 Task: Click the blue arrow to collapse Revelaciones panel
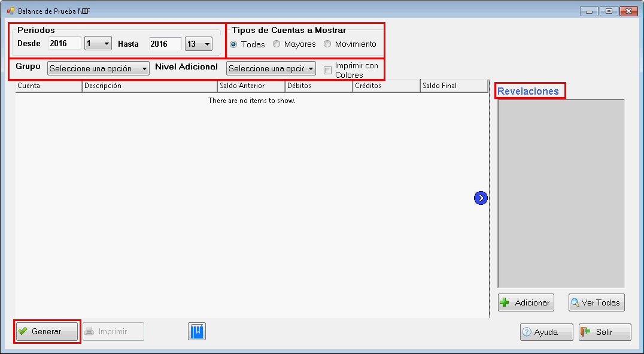(x=481, y=198)
